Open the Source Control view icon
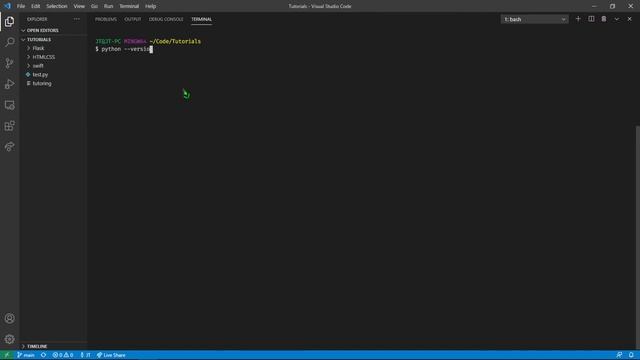 point(9,63)
